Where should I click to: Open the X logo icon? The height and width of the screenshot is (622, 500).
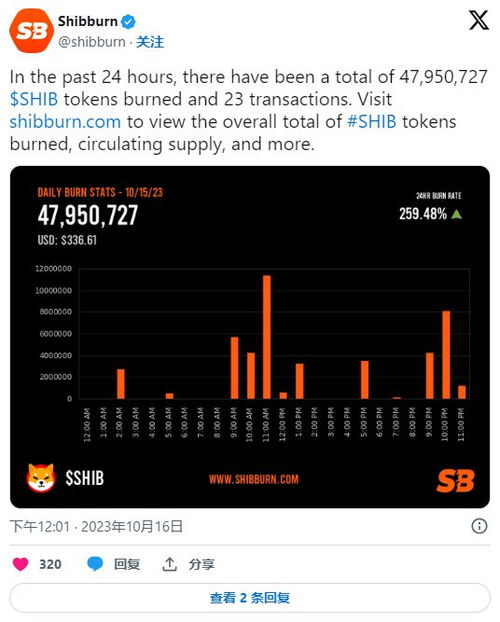479,20
